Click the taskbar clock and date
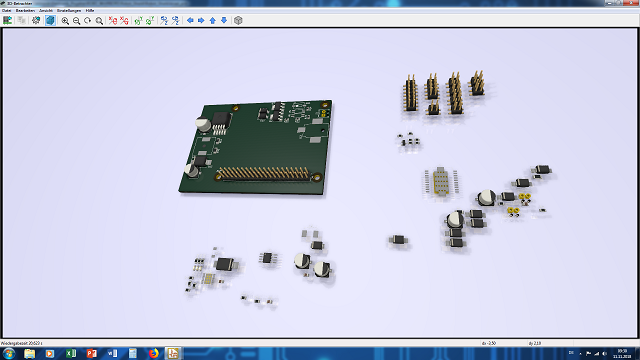Image resolution: width=640 pixels, height=360 pixels. tap(622, 353)
